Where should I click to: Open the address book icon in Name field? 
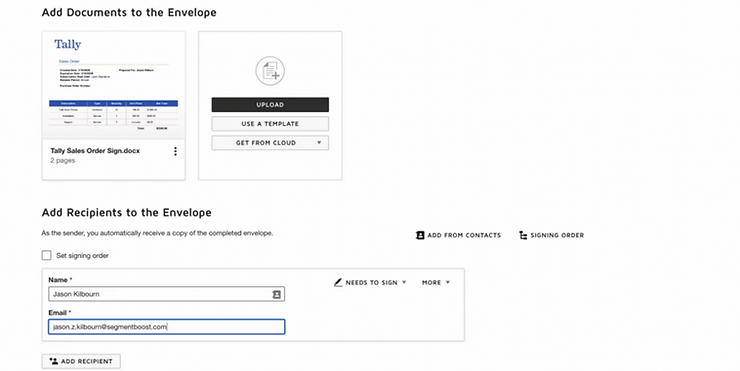click(277, 294)
